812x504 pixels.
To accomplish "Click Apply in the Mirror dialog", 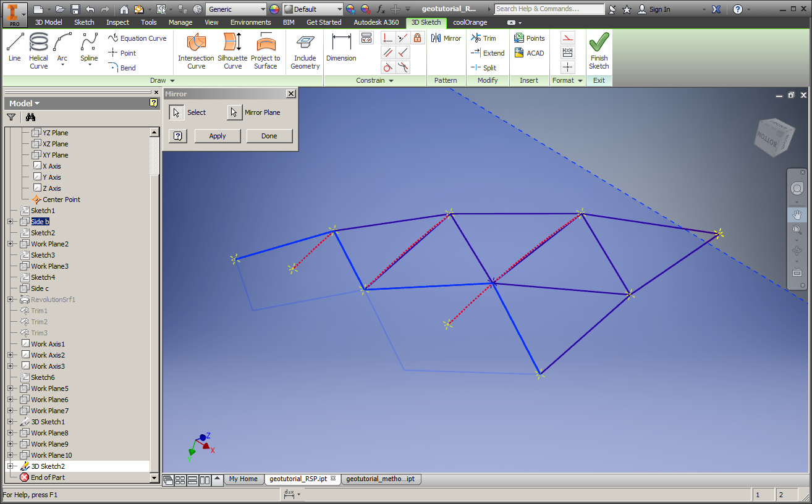I will (x=218, y=135).
